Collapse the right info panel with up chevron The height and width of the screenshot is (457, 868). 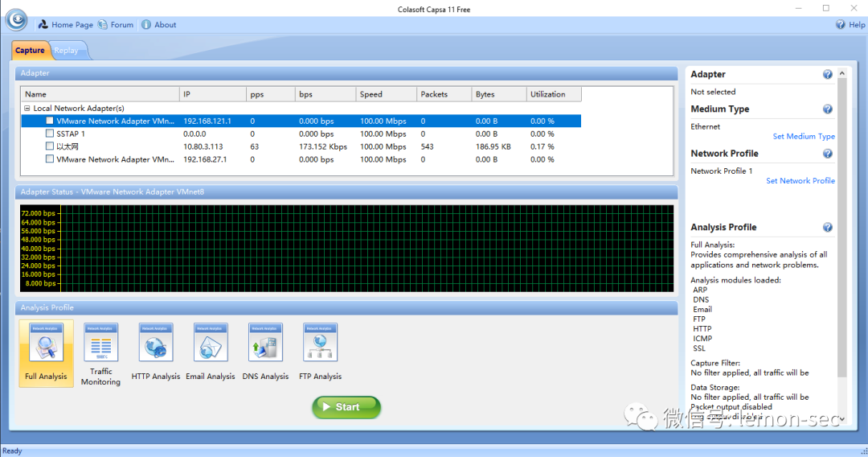point(842,73)
